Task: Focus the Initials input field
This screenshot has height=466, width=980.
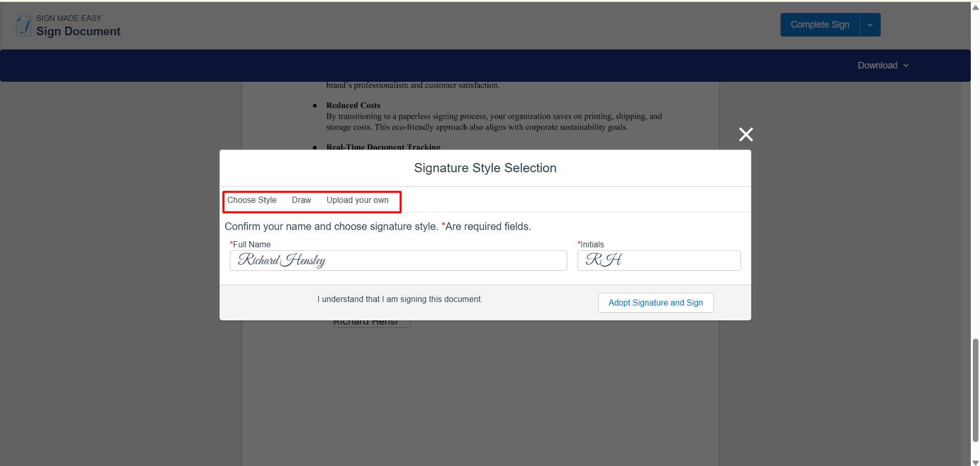Action: point(659,261)
